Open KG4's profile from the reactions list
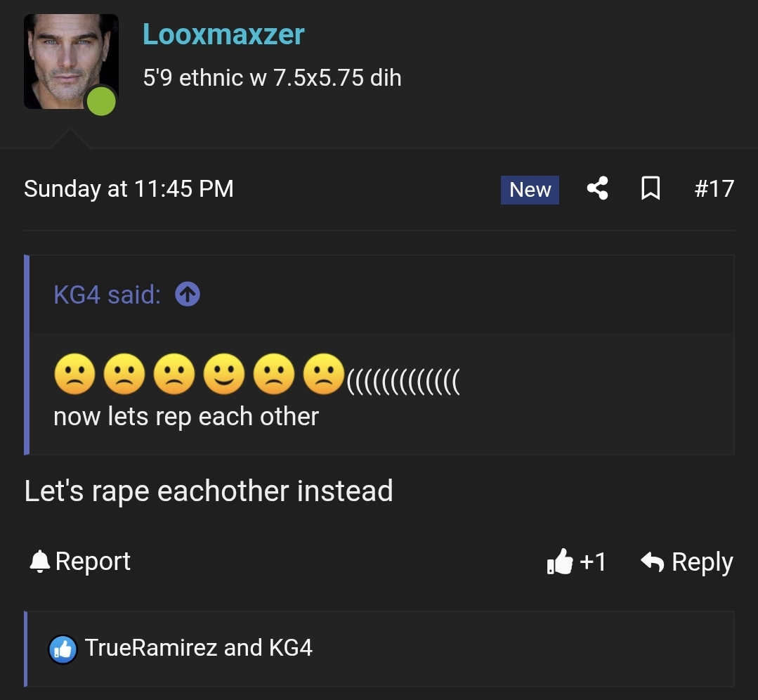Viewport: 758px width, 700px height. tap(290, 647)
